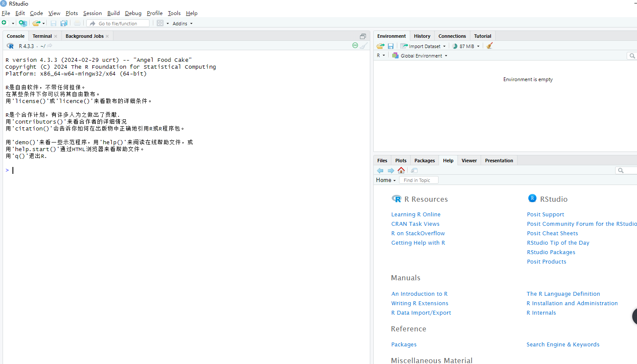Open the Debug menu
This screenshot has width=637, height=364.
click(x=133, y=13)
